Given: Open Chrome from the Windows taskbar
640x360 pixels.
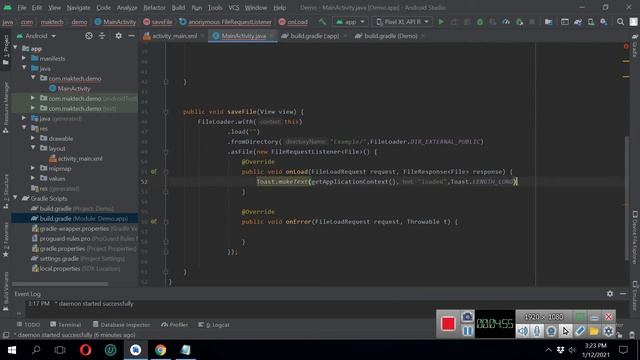Looking at the screenshot, I should [x=160, y=350].
